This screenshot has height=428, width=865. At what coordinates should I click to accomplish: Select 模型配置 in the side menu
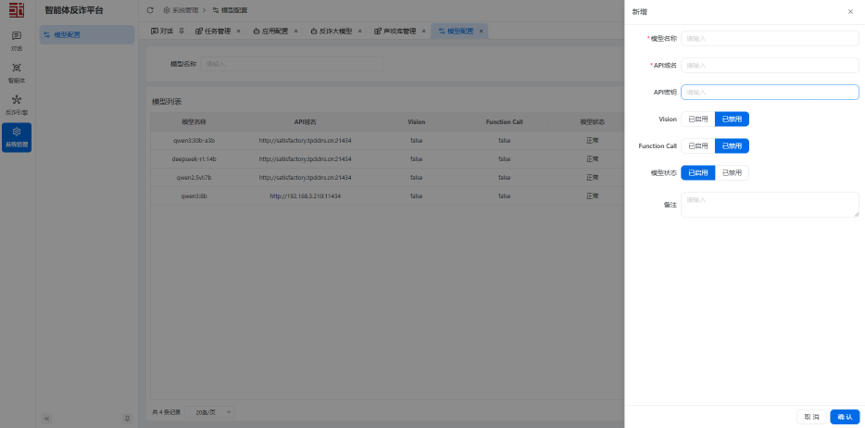pos(87,35)
